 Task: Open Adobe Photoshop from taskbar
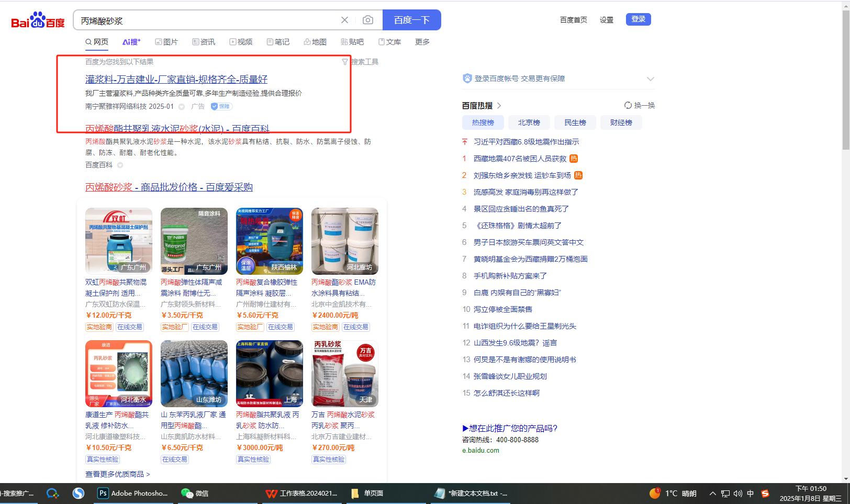pyautogui.click(x=133, y=494)
